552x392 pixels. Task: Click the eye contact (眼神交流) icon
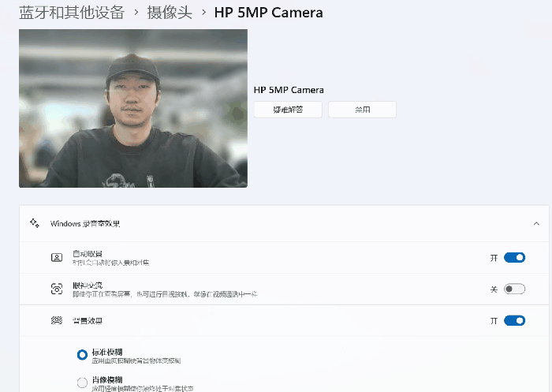click(57, 289)
